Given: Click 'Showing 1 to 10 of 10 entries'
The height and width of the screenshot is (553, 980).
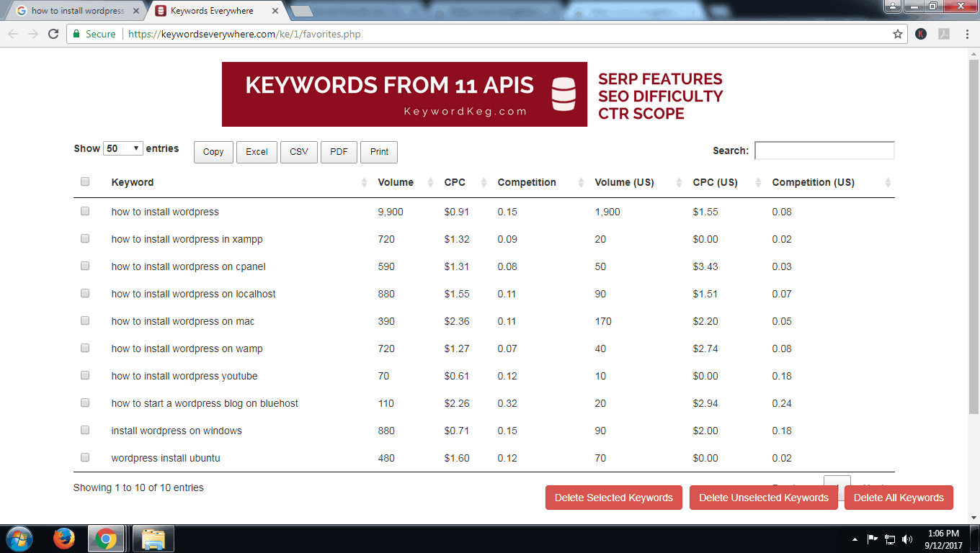Looking at the screenshot, I should coord(138,487).
